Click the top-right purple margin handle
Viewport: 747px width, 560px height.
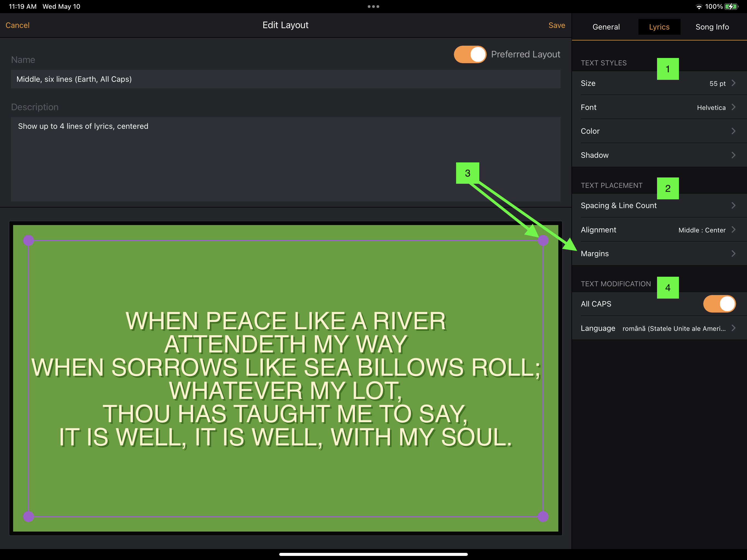(543, 240)
